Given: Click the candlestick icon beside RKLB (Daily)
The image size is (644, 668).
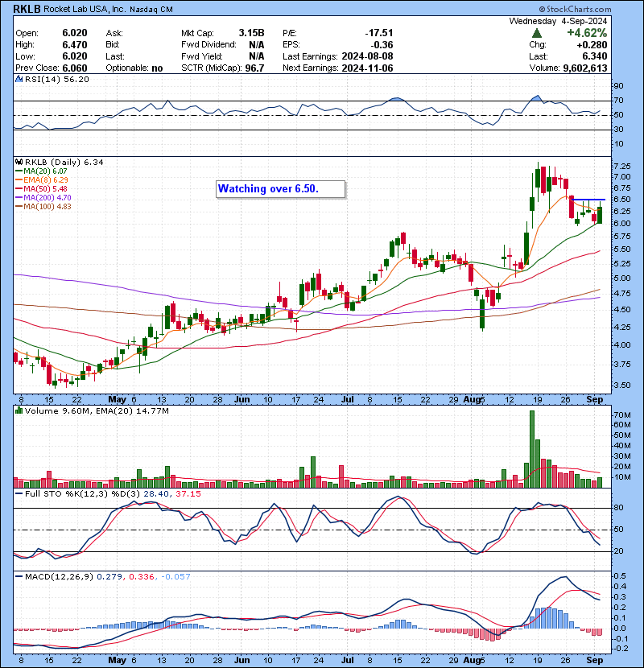Looking at the screenshot, I should click(x=19, y=162).
